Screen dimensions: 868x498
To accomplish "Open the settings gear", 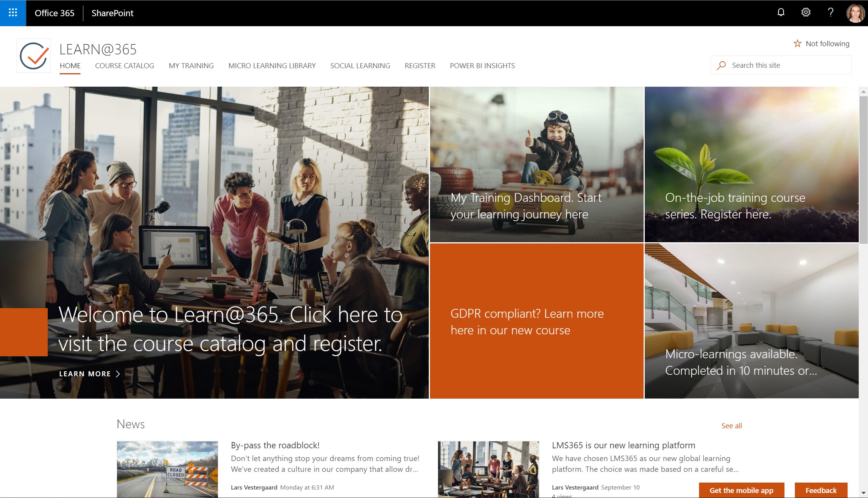I will [x=806, y=13].
